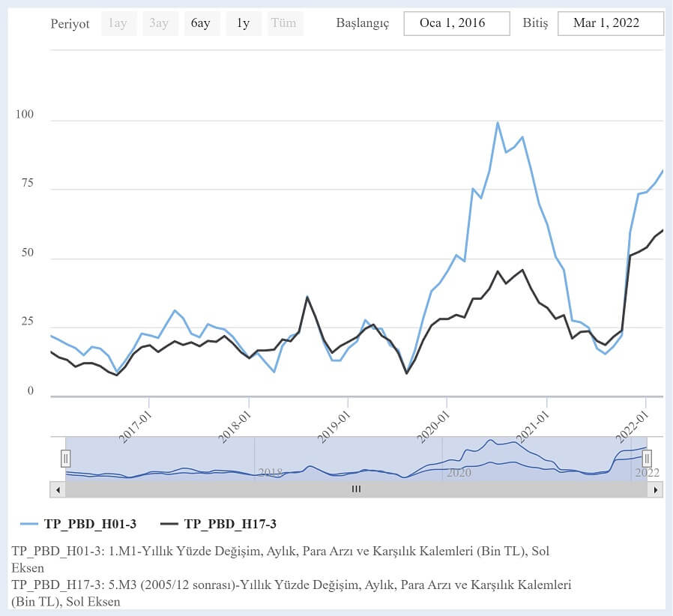Switch the period to 6ay
Screen dimensions: 673x616
tap(201, 23)
